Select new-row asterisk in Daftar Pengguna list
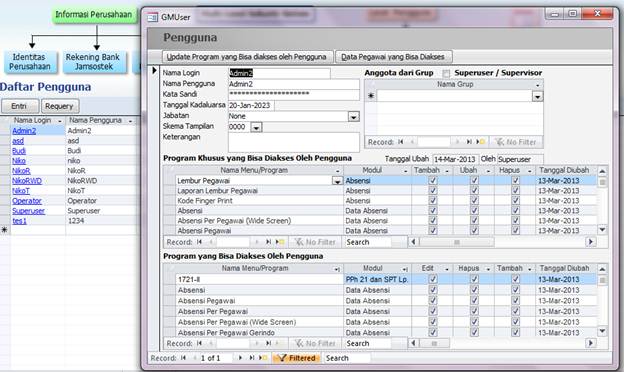The image size is (624, 372). click(x=4, y=230)
